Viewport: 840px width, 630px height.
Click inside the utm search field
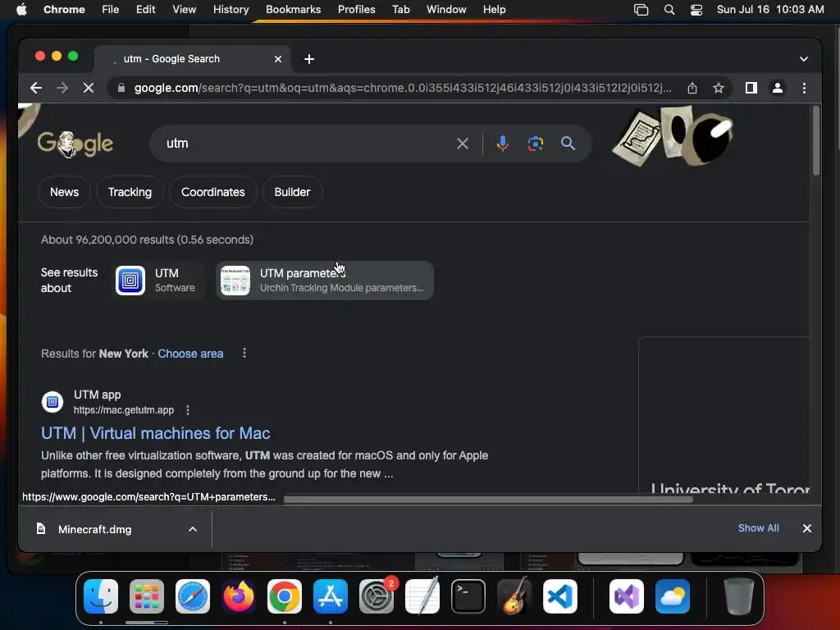305,144
